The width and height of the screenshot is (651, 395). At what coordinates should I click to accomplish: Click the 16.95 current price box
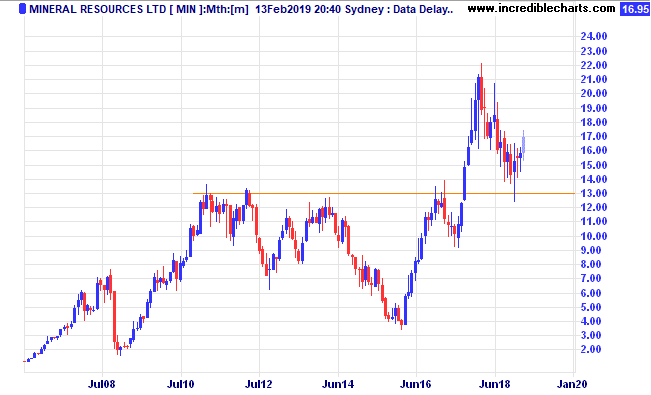tap(635, 8)
